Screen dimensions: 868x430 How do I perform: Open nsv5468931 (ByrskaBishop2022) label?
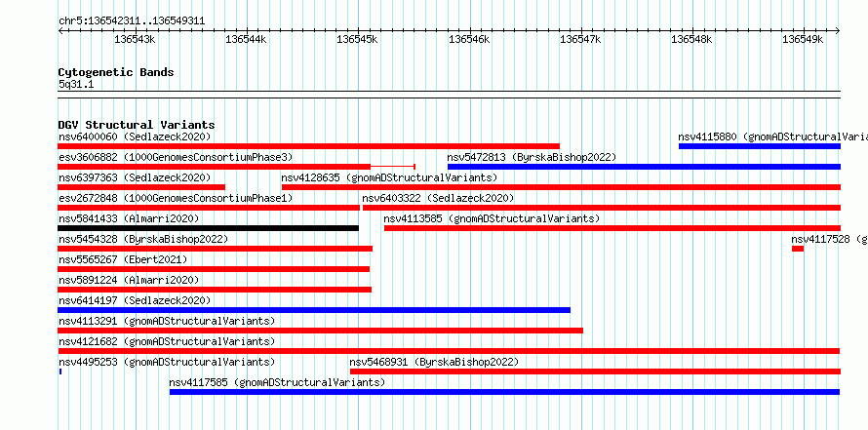pos(434,362)
